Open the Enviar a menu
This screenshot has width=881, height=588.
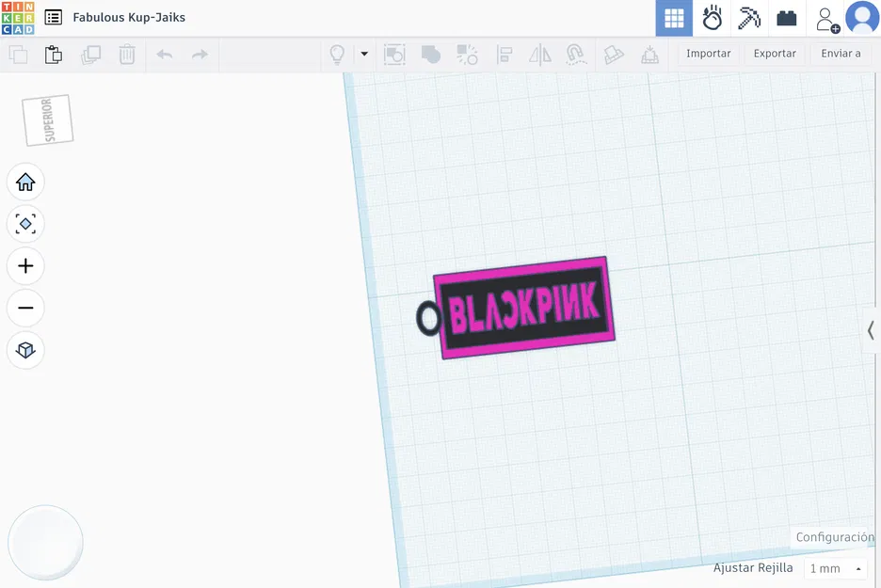pos(841,53)
